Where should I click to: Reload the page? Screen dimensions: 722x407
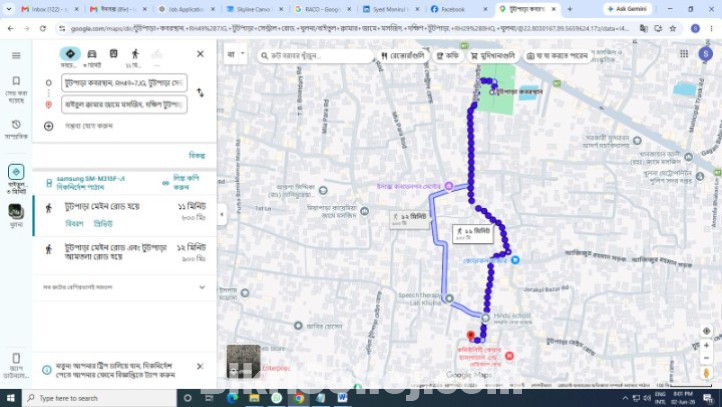(42, 29)
